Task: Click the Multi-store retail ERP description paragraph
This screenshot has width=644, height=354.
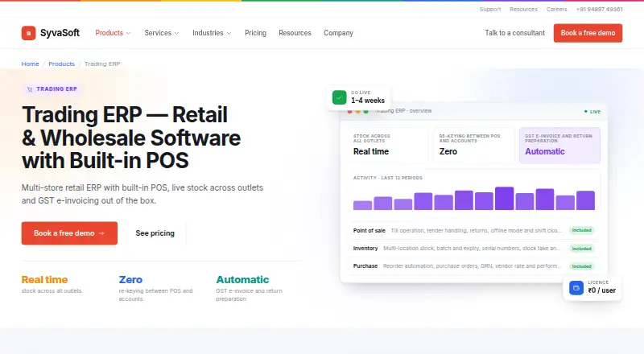Action: click(142, 194)
